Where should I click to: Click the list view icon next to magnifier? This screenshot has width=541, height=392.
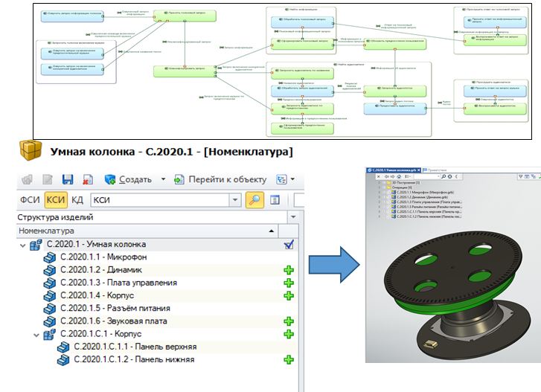[275, 199]
